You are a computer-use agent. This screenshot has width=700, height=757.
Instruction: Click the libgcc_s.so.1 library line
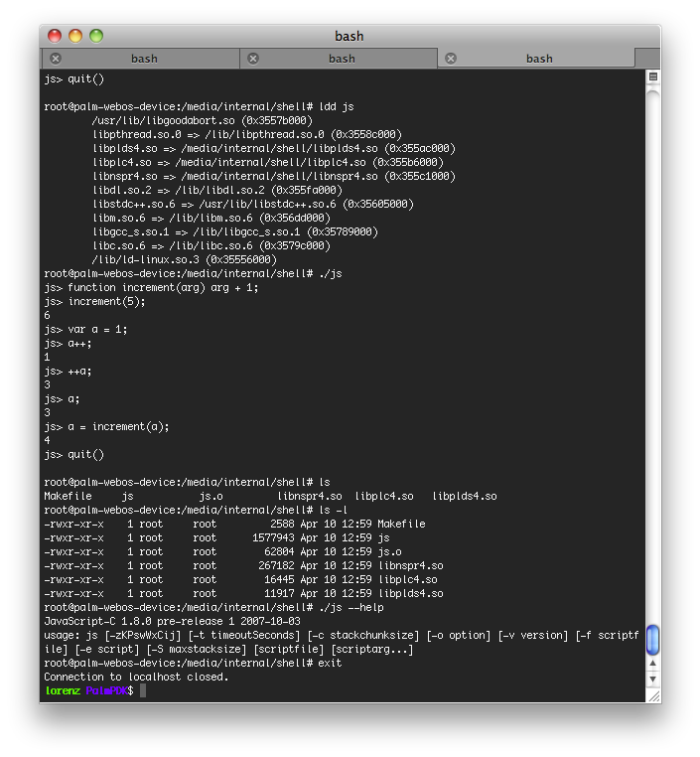coord(235,232)
